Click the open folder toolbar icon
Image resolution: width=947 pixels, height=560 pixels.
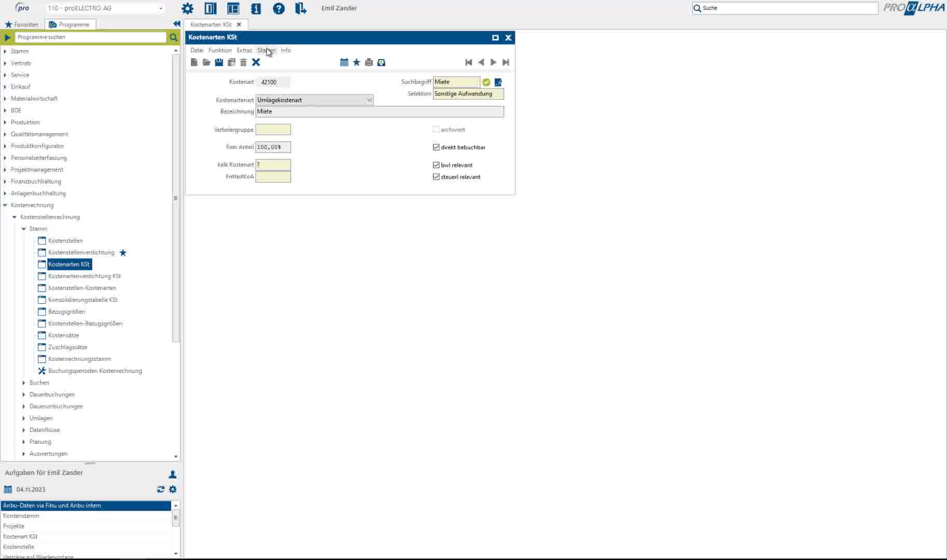[206, 62]
